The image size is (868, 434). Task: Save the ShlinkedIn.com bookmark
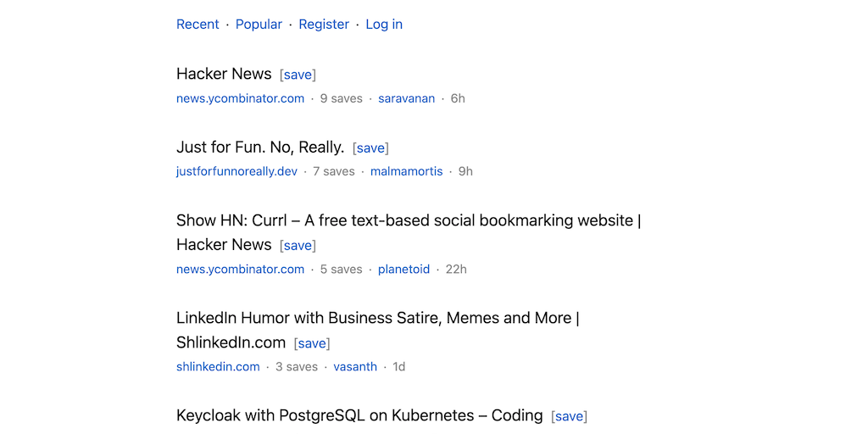click(312, 343)
